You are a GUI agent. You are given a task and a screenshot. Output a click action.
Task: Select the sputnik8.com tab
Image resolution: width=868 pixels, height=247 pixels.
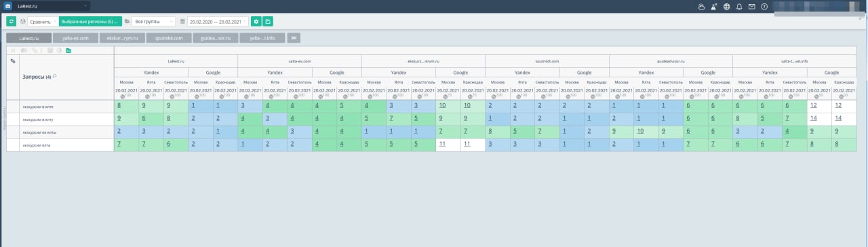(168, 38)
